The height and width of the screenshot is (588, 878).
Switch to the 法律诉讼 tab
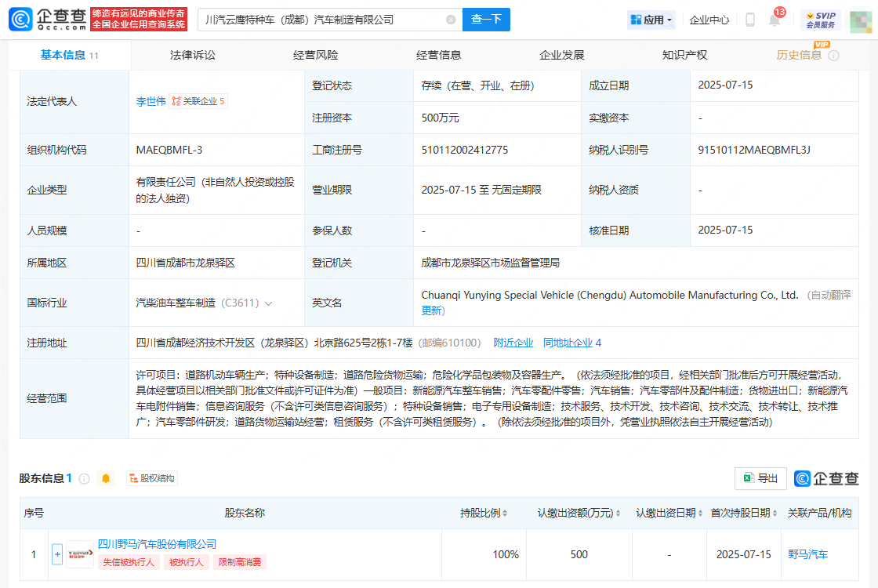pos(192,55)
